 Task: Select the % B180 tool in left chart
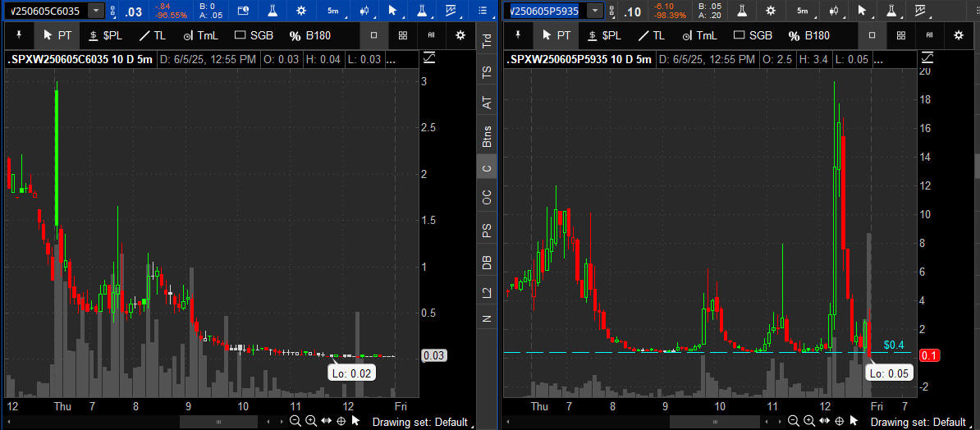pyautogui.click(x=310, y=35)
